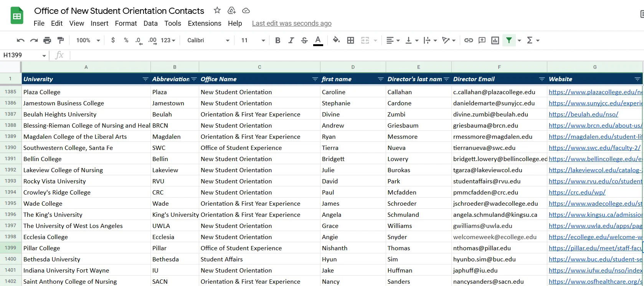This screenshot has height=286, width=644.
Task: Increase decimal places
Action: coord(152,40)
